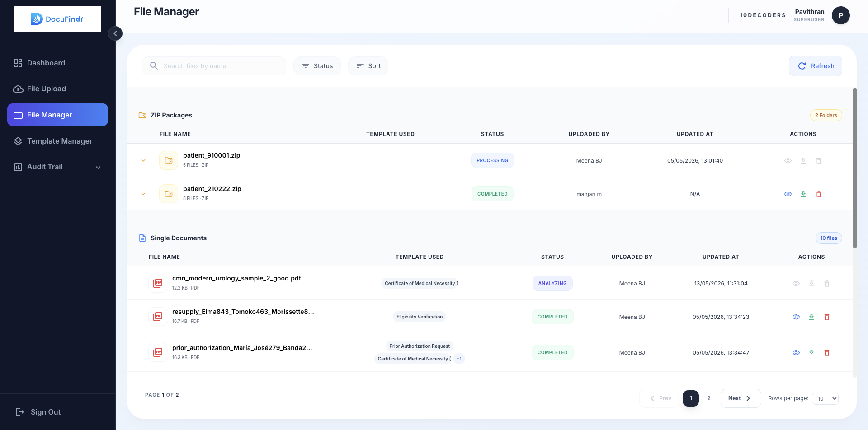The width and height of the screenshot is (868, 430).
Task: Click the ANALYZING status badge
Action: click(552, 283)
